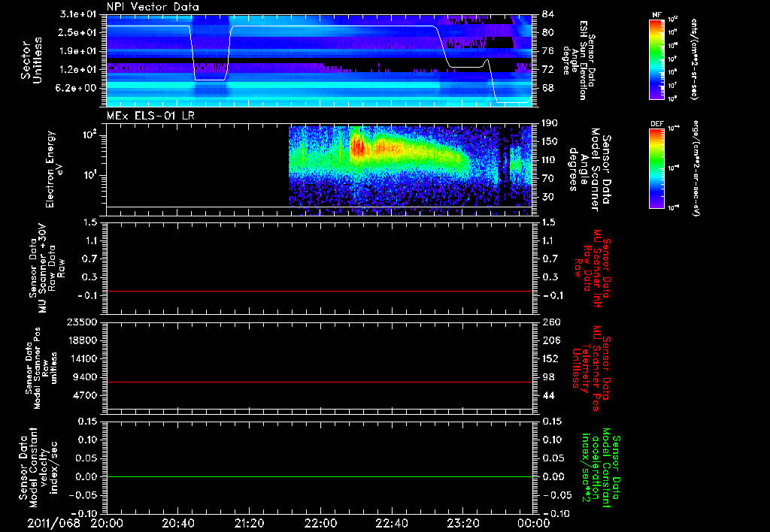770x532 pixels.
Task: Click the red hot spot in electron spectrogram
Action: (x=358, y=147)
